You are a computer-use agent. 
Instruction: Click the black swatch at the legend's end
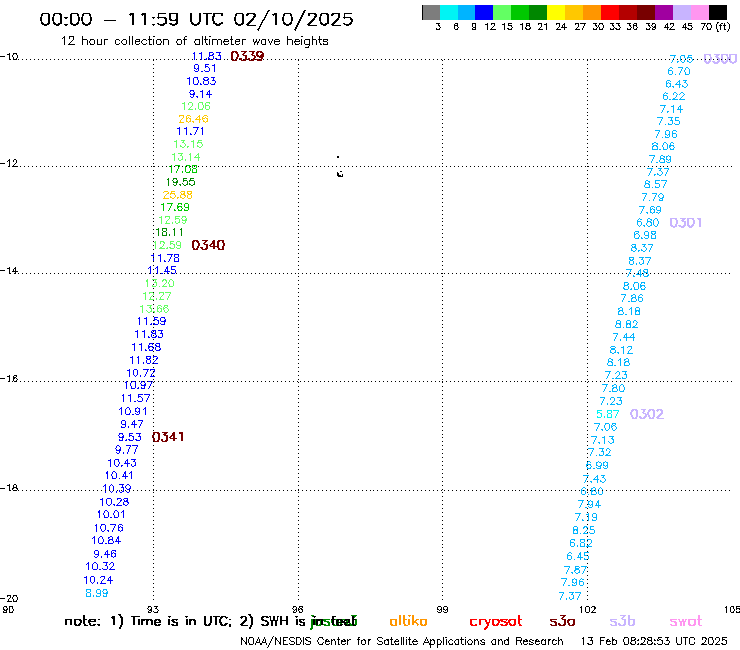[x=718, y=12]
